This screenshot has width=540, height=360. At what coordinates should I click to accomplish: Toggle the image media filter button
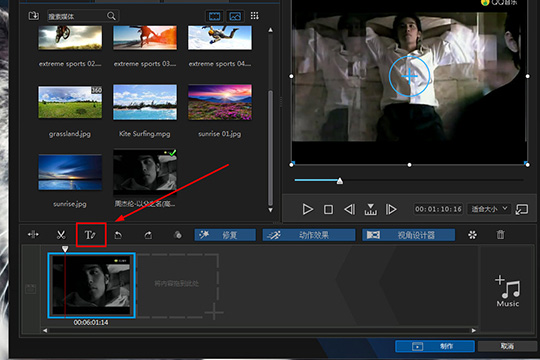tap(235, 16)
